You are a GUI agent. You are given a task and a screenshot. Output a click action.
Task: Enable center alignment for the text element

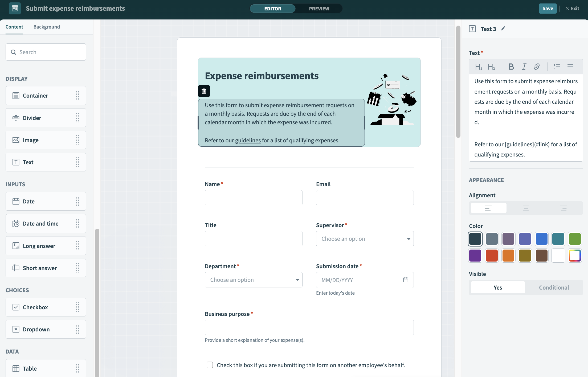pos(525,208)
